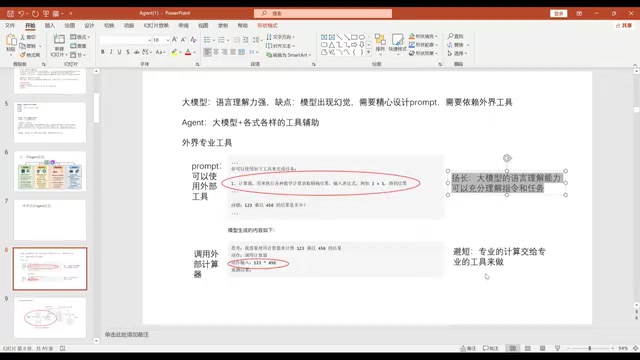This screenshot has width=640, height=360.
Task: Click the Arrange shapes icon
Action: tap(380, 40)
